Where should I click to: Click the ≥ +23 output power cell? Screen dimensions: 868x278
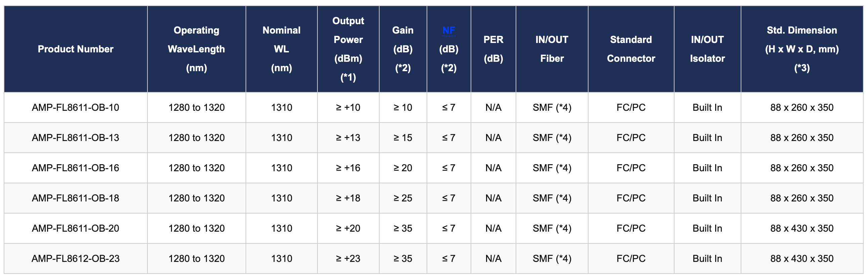click(x=348, y=259)
